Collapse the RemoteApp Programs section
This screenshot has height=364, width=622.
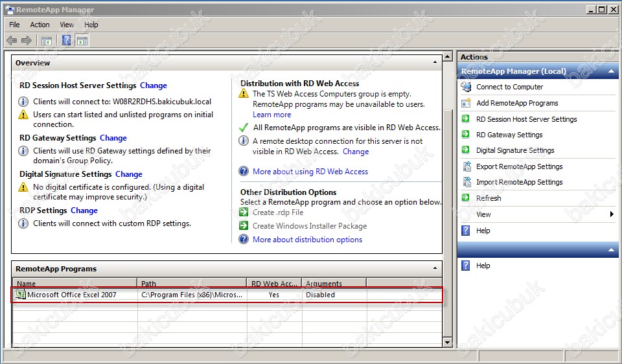pos(435,268)
